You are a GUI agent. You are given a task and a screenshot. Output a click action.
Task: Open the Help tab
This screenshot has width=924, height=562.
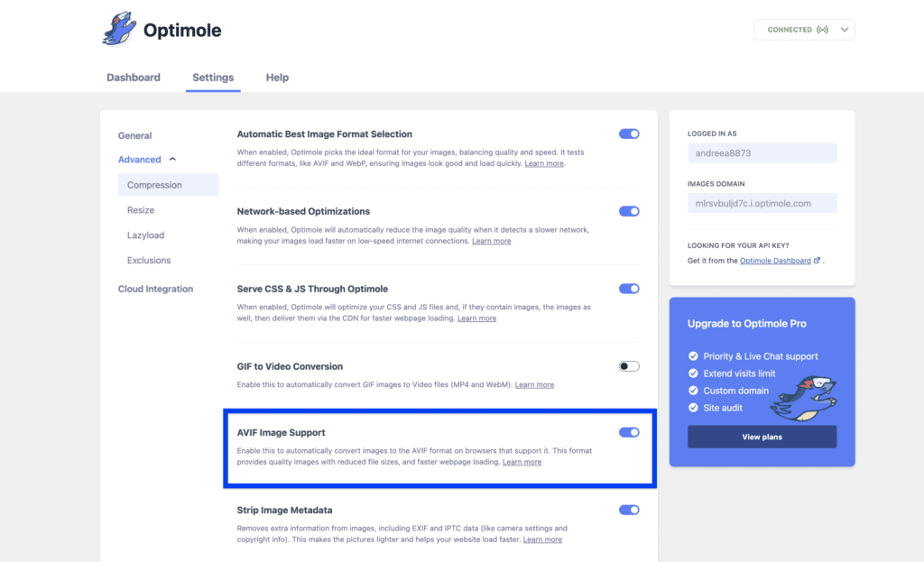(277, 78)
